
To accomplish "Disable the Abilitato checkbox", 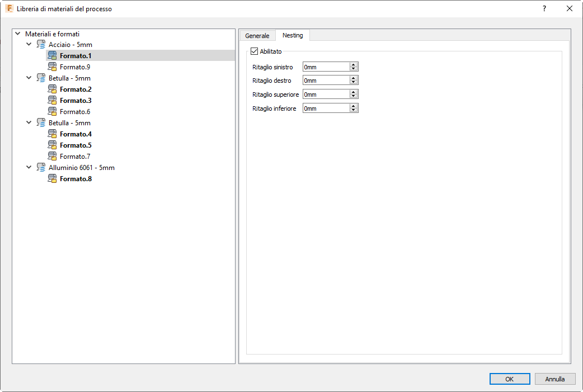I will point(255,51).
